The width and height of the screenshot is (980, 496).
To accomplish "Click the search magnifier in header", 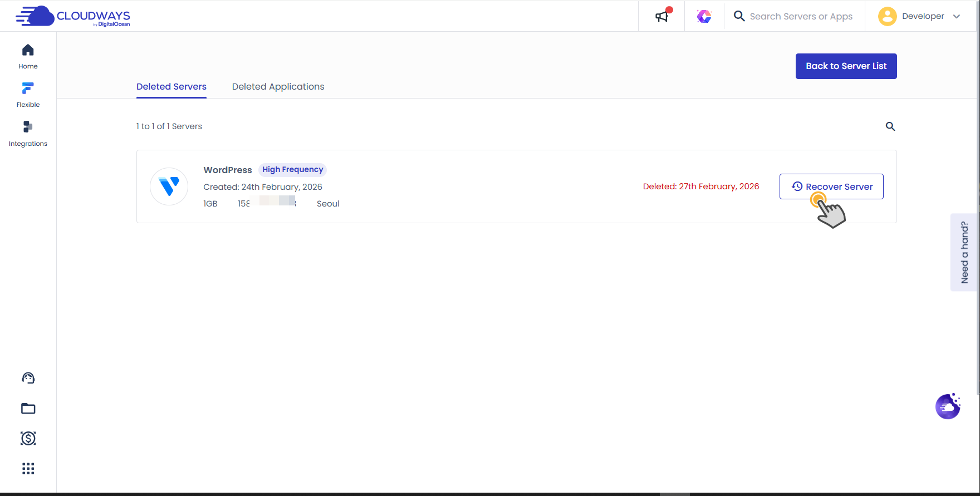I will [x=739, y=16].
